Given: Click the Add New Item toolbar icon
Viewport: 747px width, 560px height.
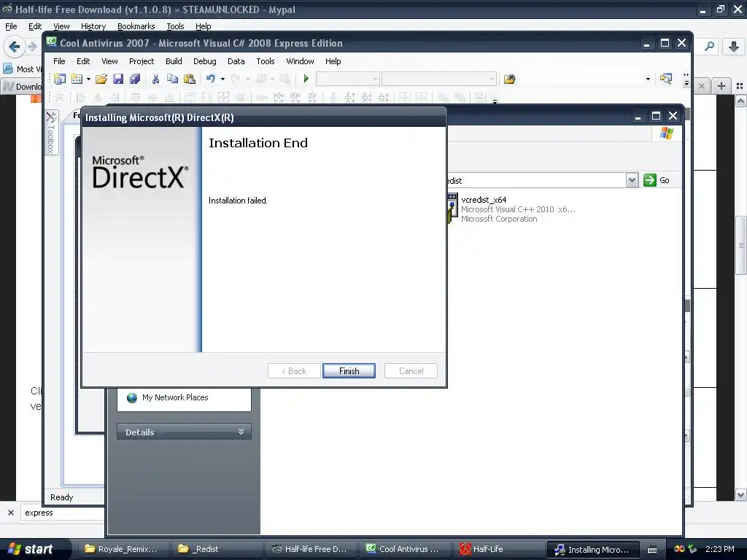Looking at the screenshot, I should pyautogui.click(x=77, y=79).
